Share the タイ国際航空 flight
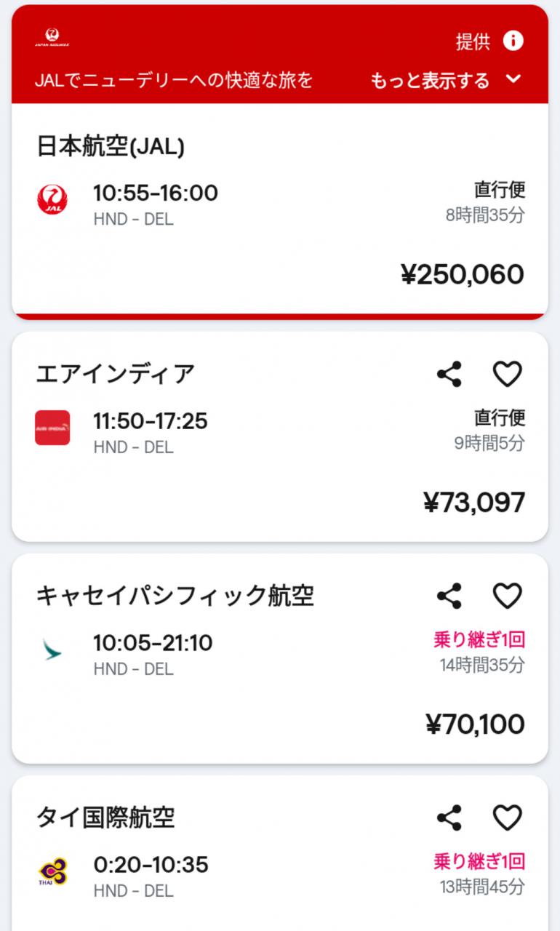 [449, 818]
